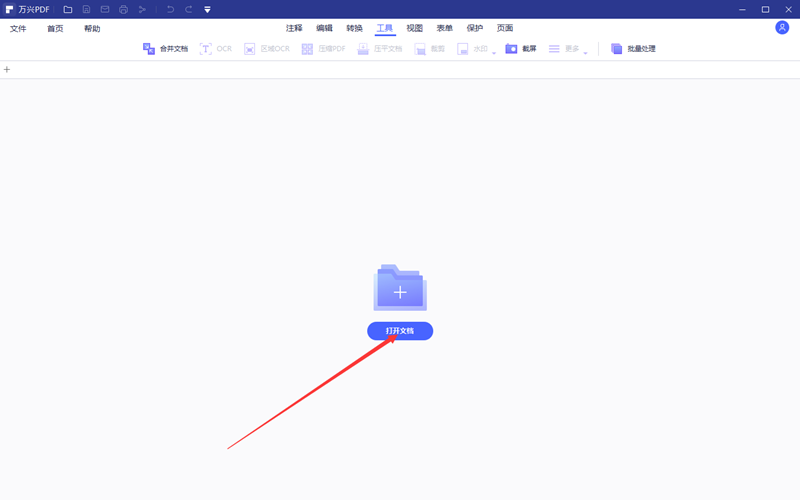Screen dimensions: 800x500
Task: Switch to the 表单 tab
Action: [x=444, y=28]
